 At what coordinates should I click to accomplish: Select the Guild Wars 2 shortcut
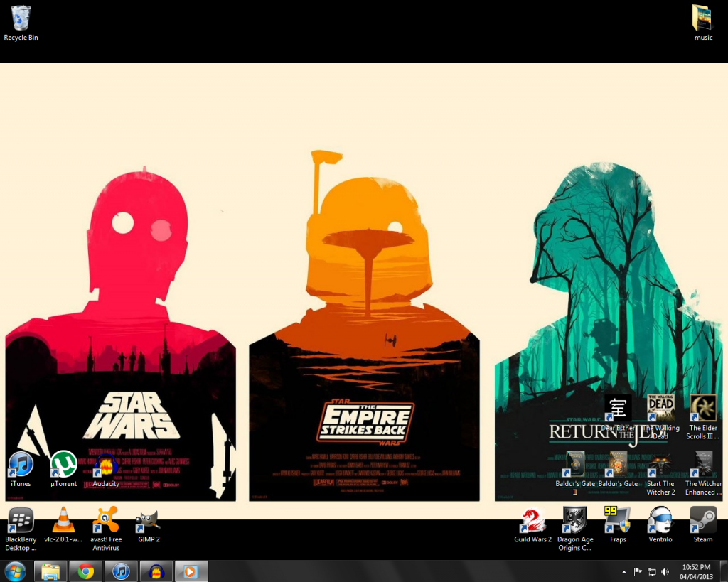[532, 521]
